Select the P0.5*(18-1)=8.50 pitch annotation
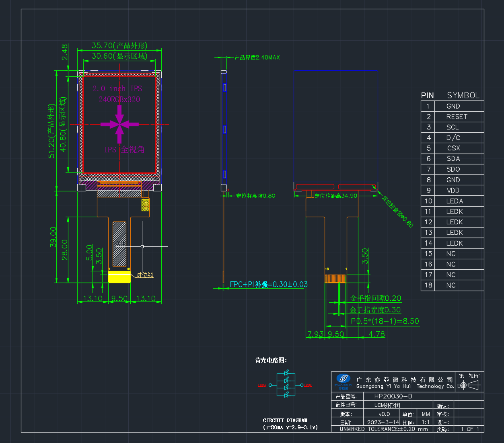 [x=385, y=321]
